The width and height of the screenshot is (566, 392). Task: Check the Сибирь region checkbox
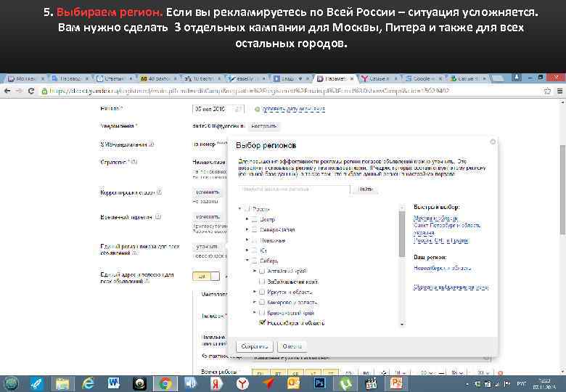[x=255, y=261]
